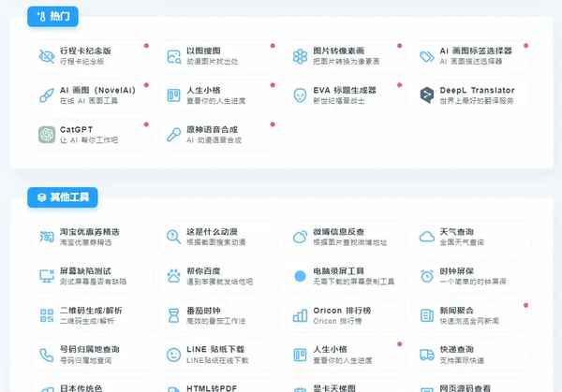This screenshot has width=562, height=392.
Task: Open the AI 画图标签选择器 tag icon
Action: click(x=427, y=56)
